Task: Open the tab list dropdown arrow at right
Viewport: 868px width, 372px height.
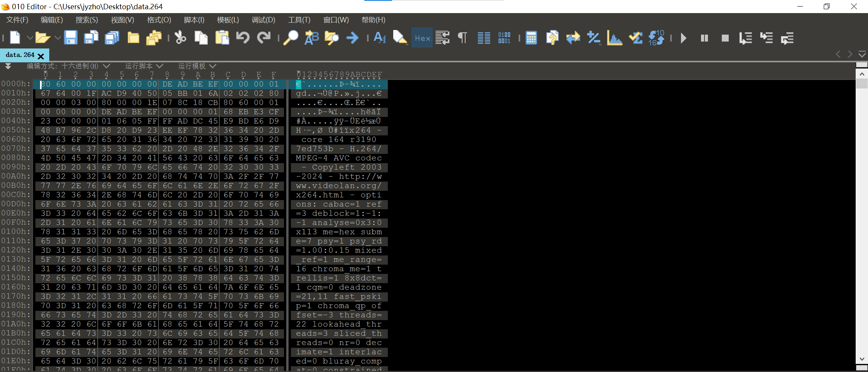Action: [862, 54]
